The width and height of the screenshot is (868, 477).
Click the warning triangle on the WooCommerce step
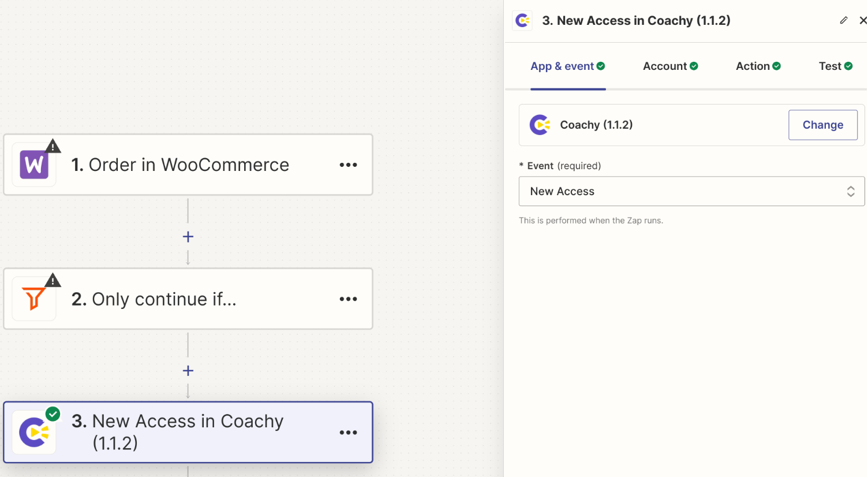tap(53, 146)
